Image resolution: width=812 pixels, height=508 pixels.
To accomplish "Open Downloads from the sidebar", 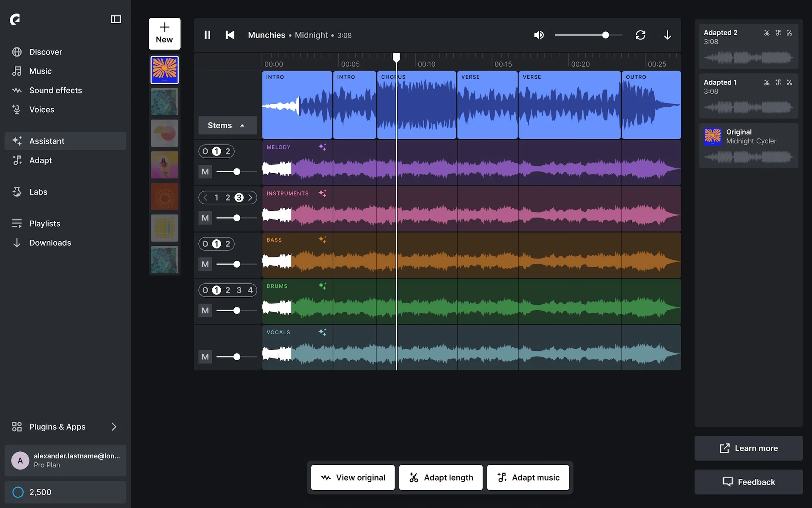I will 50,243.
